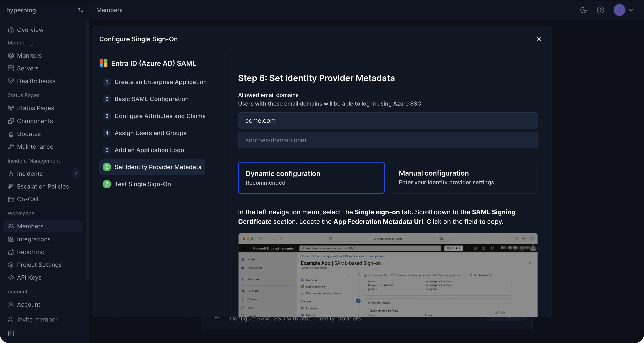Click the Overview home icon in sidebar

coord(11,30)
